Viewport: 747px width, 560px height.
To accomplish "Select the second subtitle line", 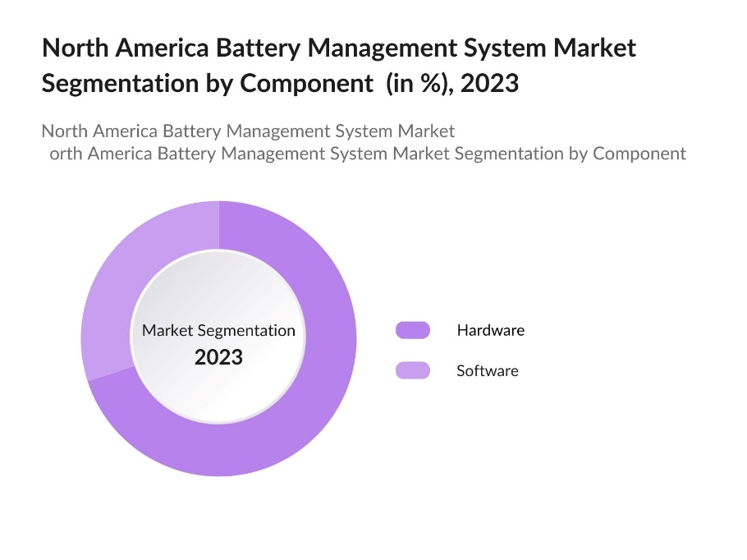I will tap(368, 154).
